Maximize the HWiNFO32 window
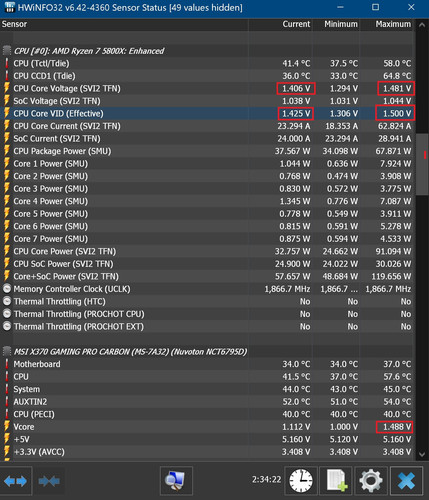 [x=375, y=7]
